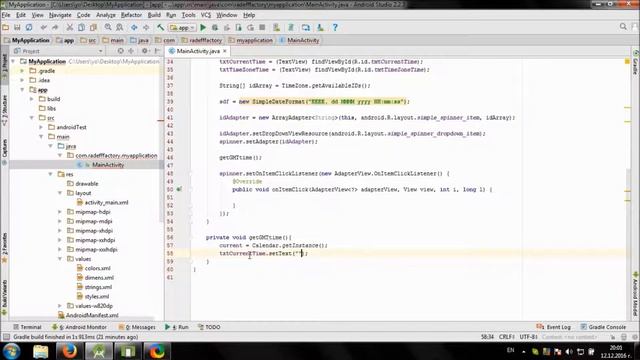This screenshot has width=640, height=360.
Task: Close the MainActivity.java tab
Action: coord(224,51)
